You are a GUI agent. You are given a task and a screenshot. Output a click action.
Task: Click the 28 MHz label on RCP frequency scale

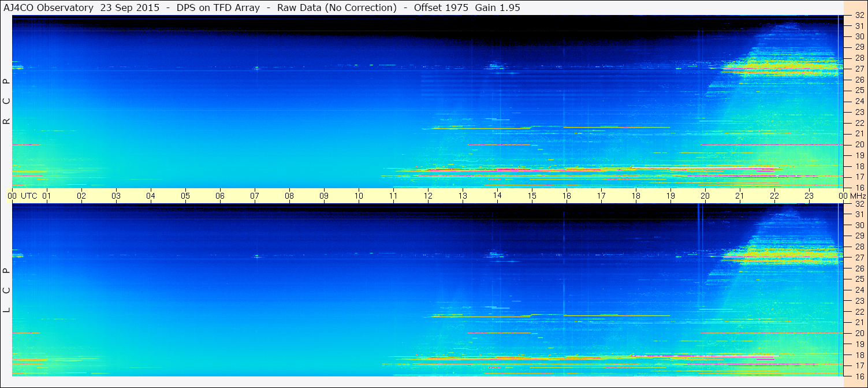(859, 58)
